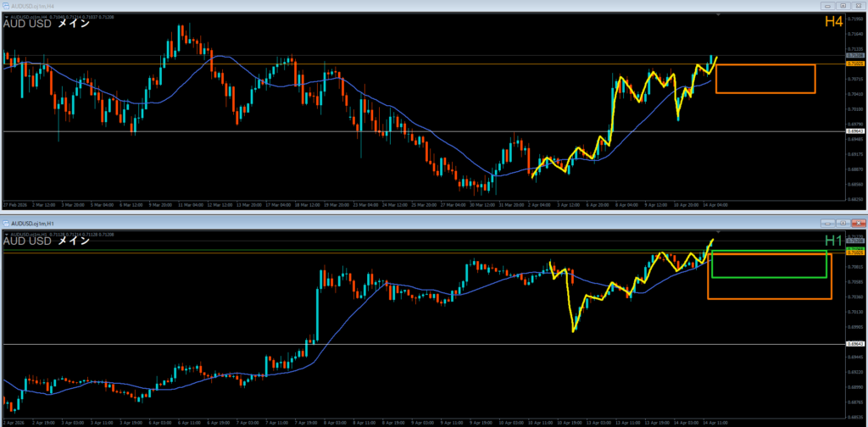868x427 pixels.
Task: Select the white 0.69643 price tag in H1 chart
Action: coord(855,343)
